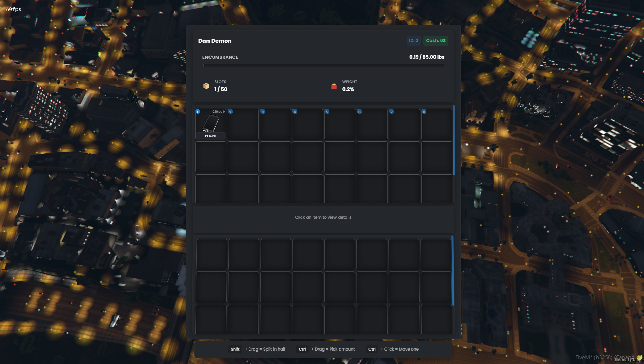Click the Shift key hint at the bottom
The image size is (644, 364).
(235, 349)
